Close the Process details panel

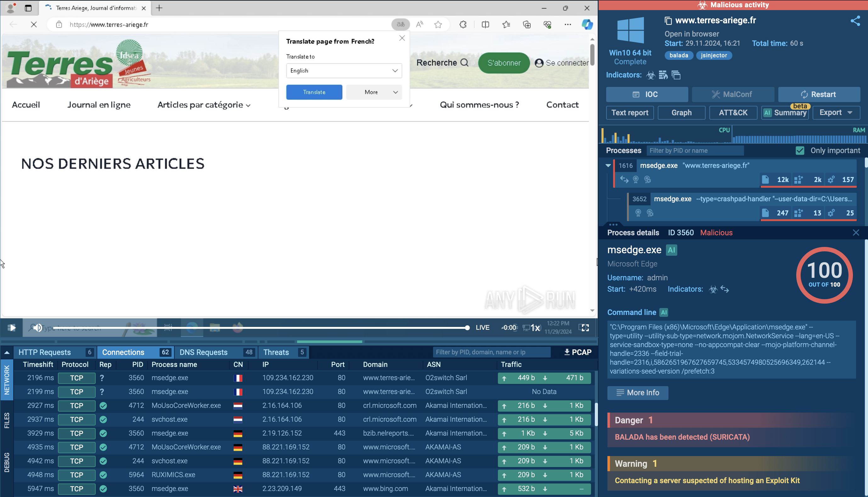tap(856, 233)
